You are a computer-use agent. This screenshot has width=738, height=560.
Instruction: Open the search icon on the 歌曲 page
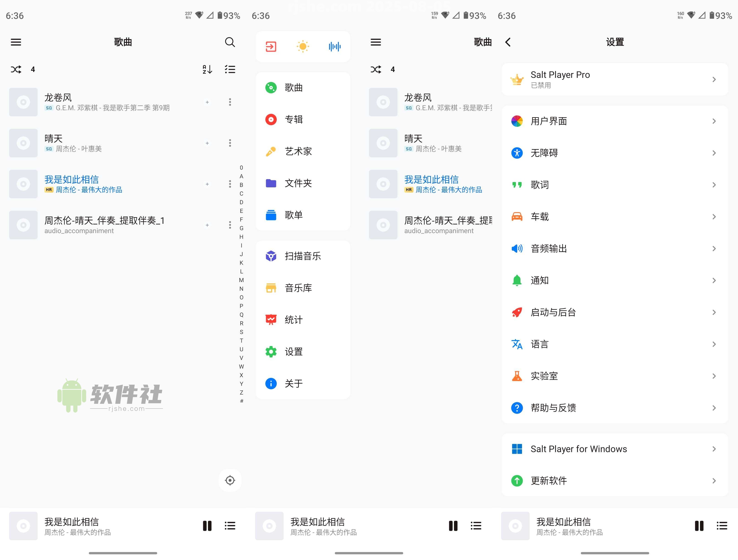230,42
